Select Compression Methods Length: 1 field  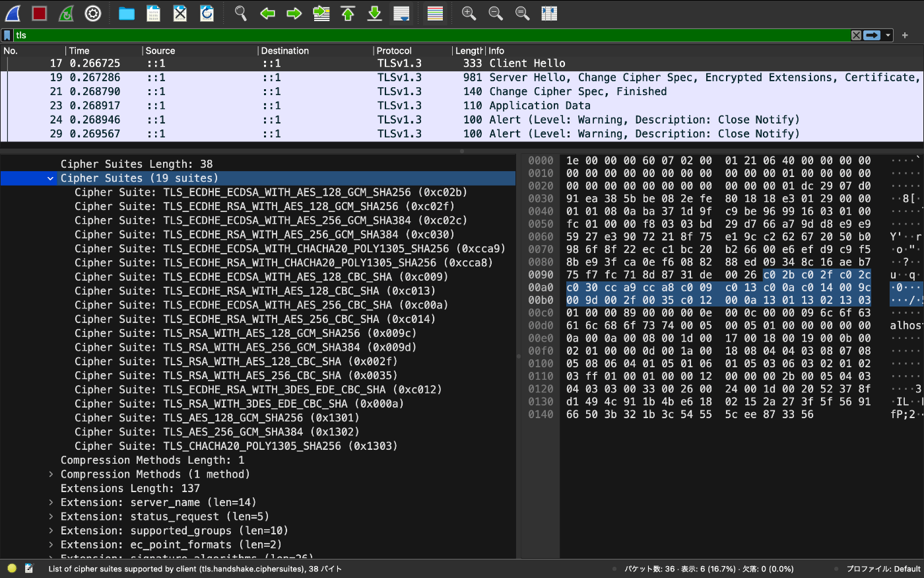point(258,460)
